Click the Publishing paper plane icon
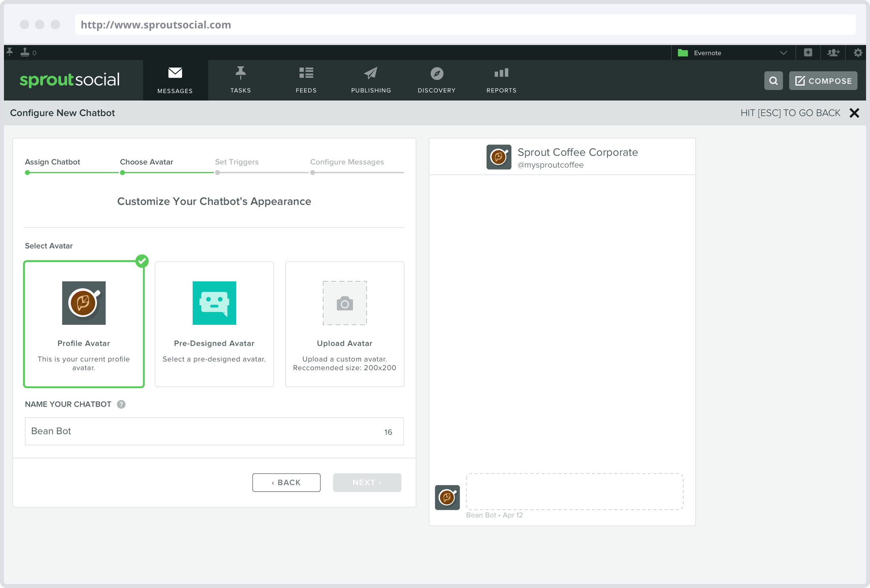870x588 pixels. pyautogui.click(x=371, y=73)
